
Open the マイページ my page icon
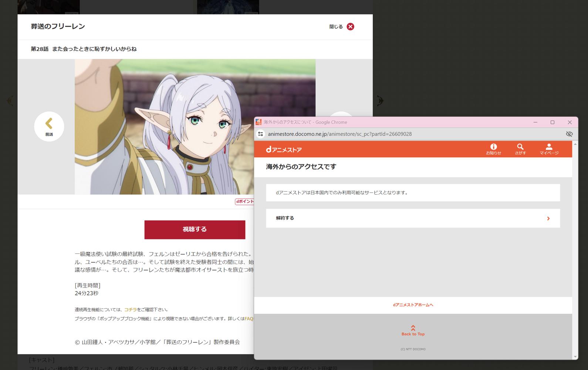pos(549,149)
